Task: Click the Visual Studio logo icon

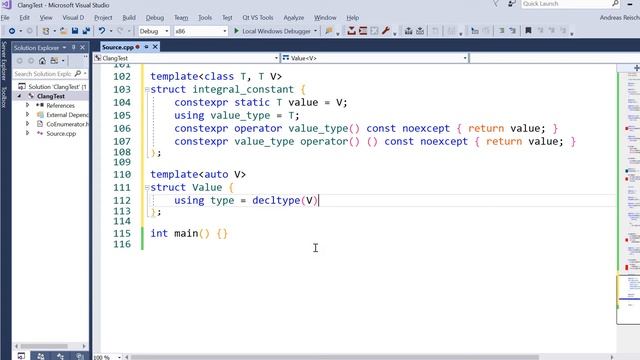Action: 7,4
